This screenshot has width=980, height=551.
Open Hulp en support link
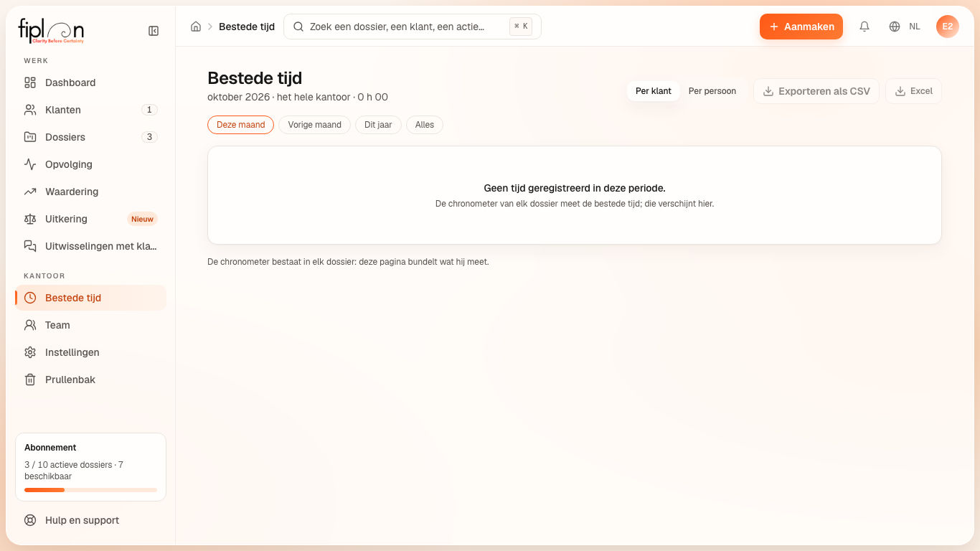coord(90,520)
